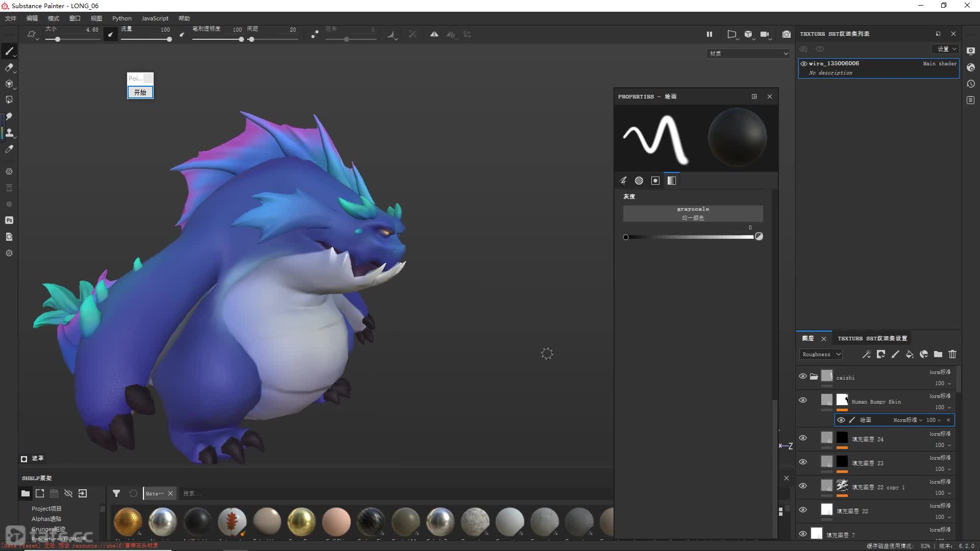Open the 帮助 menu
Image resolution: width=980 pixels, height=551 pixels.
(x=184, y=18)
